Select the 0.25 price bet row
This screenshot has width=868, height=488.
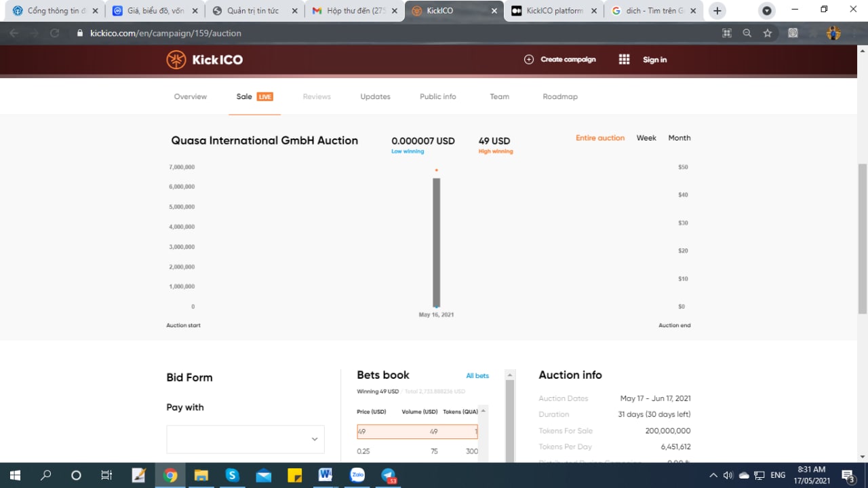(418, 451)
